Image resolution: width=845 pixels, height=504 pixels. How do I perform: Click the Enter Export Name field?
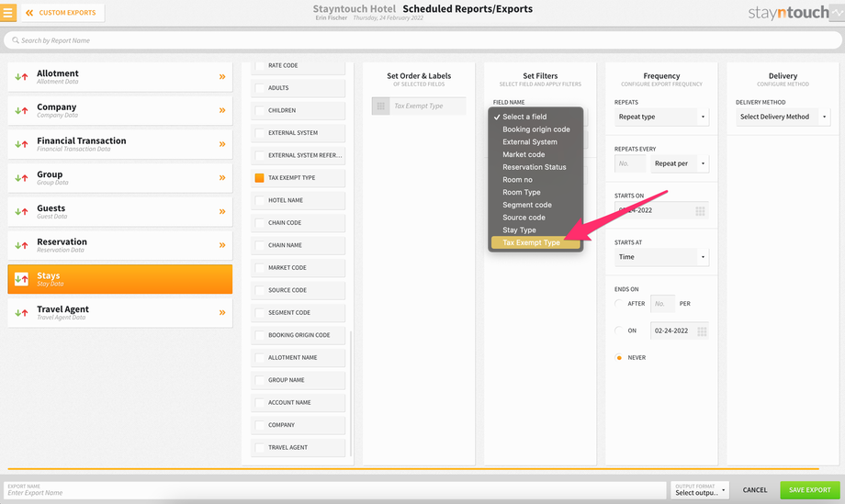click(335, 489)
